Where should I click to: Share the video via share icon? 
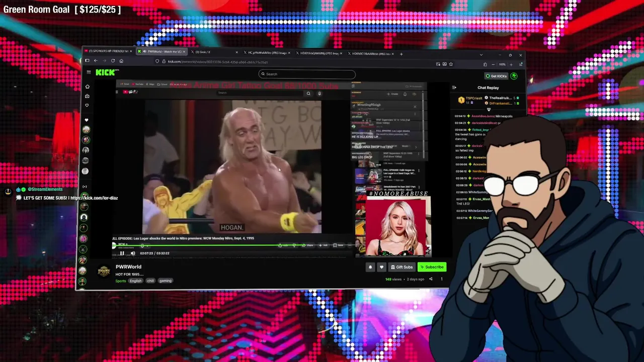point(431,279)
